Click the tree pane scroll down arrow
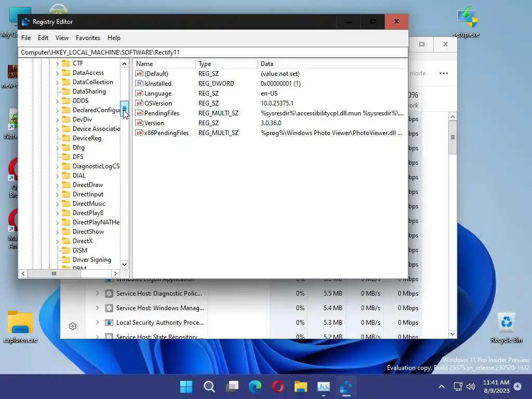The height and width of the screenshot is (399, 532). [124, 264]
